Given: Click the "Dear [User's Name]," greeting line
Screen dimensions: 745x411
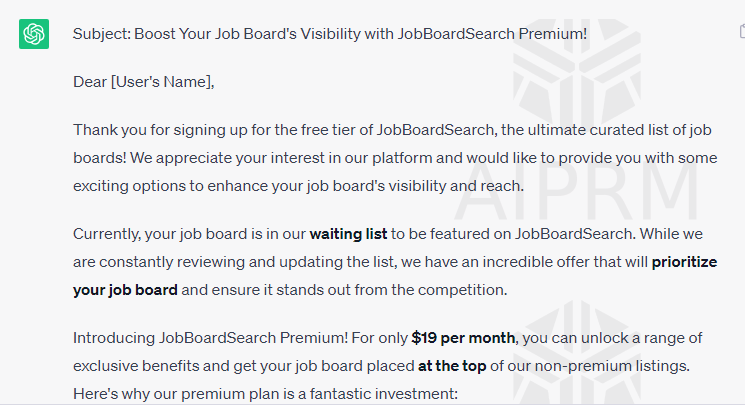Looking at the screenshot, I should click(144, 82).
